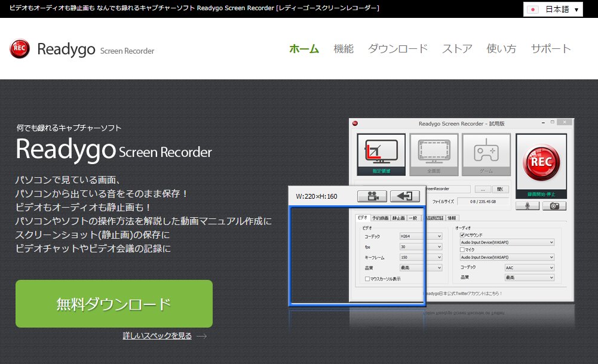
Task: Click the video camera button in region selector
Action: pyautogui.click(x=372, y=196)
